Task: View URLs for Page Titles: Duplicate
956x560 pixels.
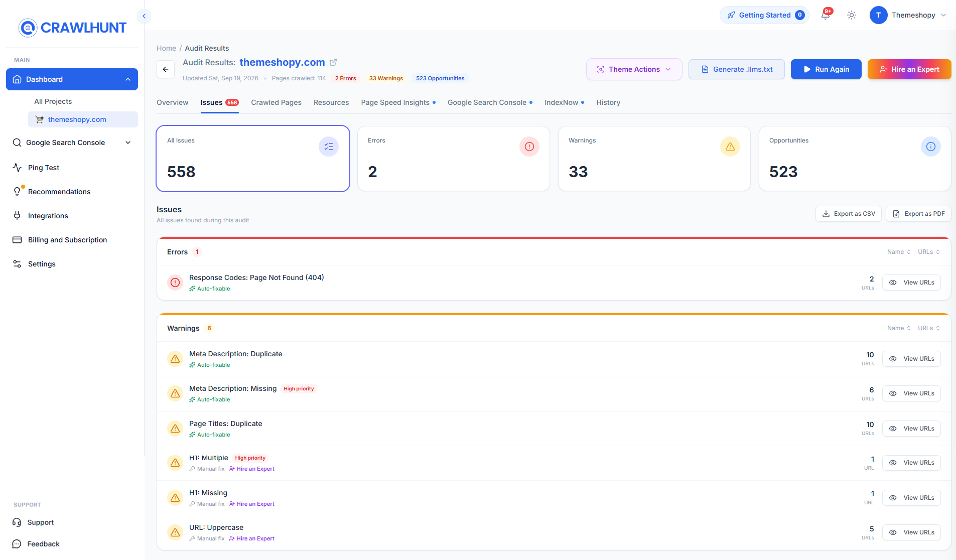Action: (x=911, y=429)
